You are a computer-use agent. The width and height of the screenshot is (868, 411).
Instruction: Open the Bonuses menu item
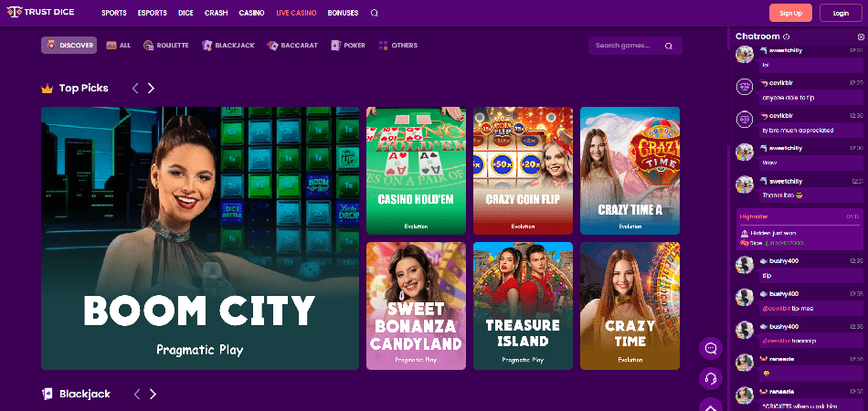point(343,13)
